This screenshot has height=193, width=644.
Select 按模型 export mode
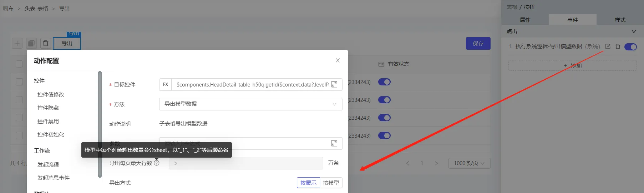331,183
